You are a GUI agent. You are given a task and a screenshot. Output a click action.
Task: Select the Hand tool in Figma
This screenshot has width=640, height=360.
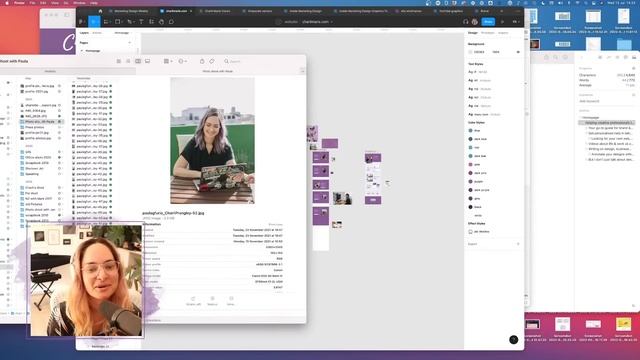pyautogui.click(x=161, y=22)
